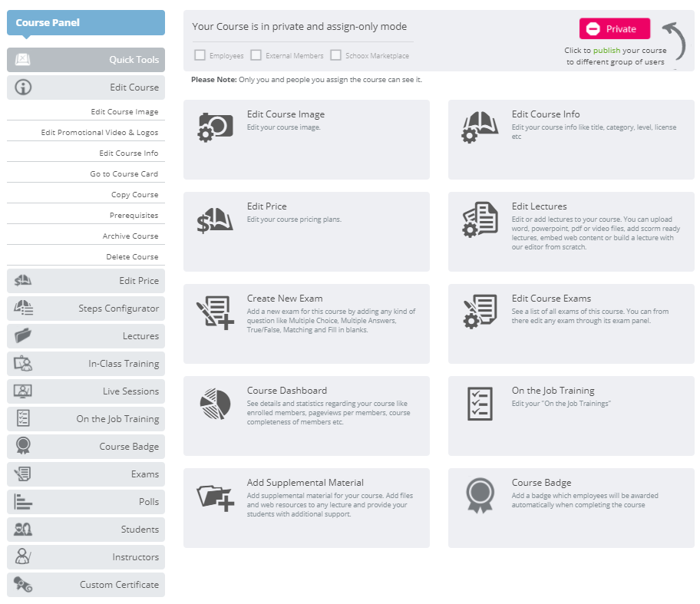Image resolution: width=700 pixels, height=604 pixels.
Task: Click the Edit Price card title
Action: pyautogui.click(x=266, y=206)
